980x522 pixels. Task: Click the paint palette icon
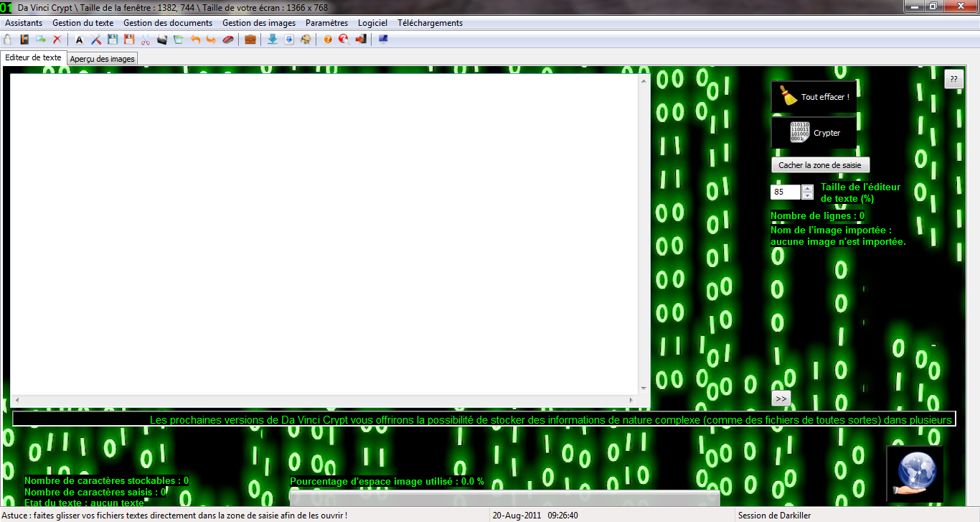306,39
